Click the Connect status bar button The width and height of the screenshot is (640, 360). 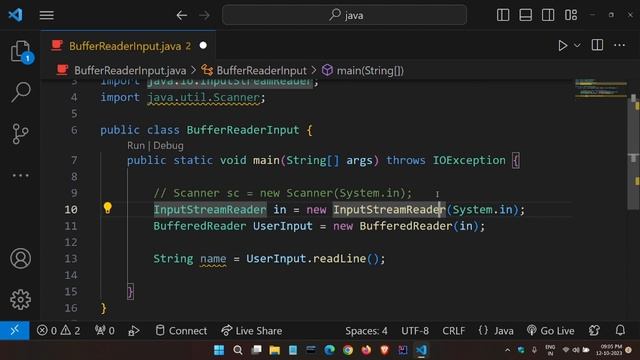pyautogui.click(x=181, y=331)
